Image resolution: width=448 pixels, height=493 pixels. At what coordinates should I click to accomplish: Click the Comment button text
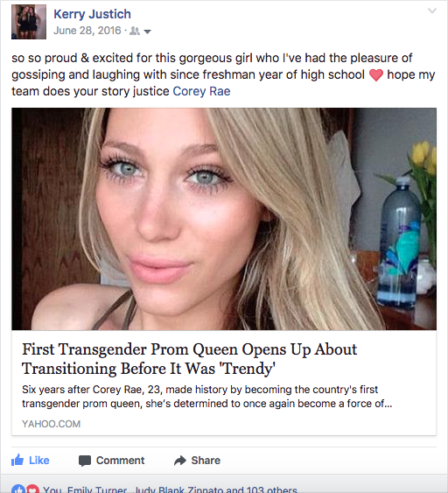(x=121, y=461)
